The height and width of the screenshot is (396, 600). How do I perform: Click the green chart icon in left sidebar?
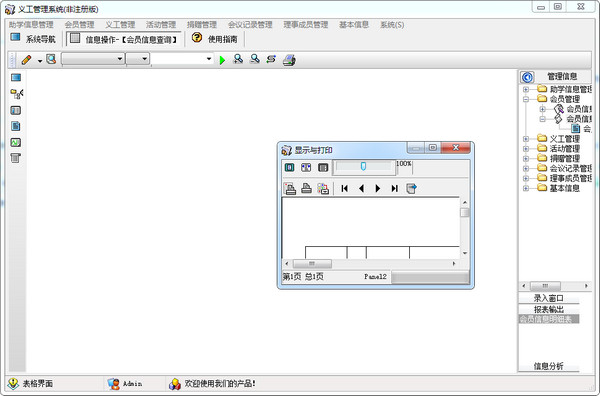point(16,142)
